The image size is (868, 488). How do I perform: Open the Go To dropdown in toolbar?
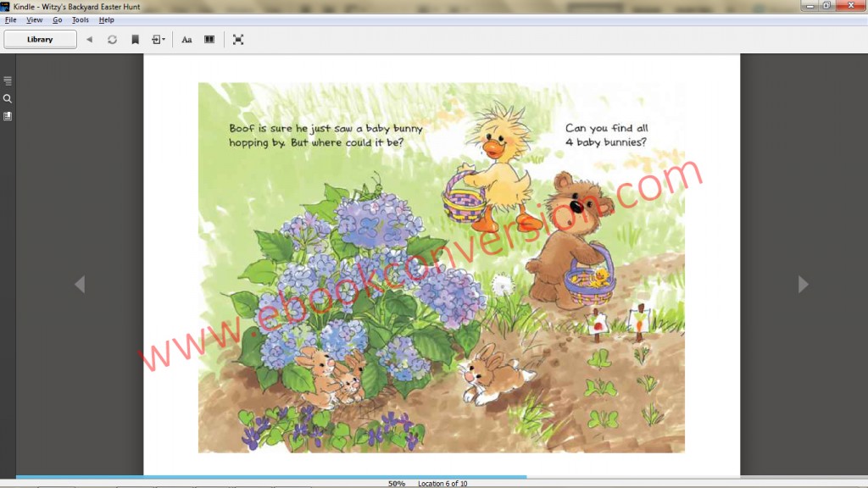159,39
